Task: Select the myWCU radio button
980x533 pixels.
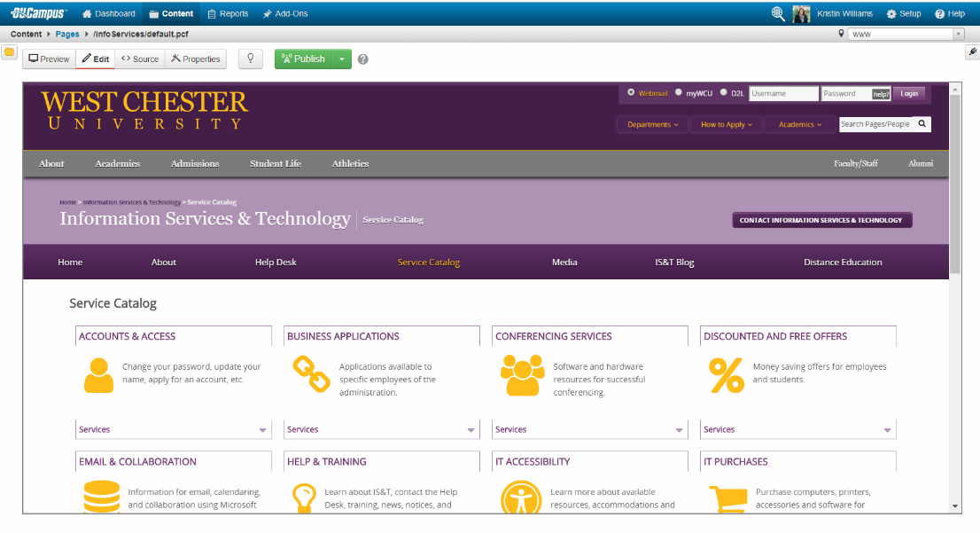Action: coord(679,92)
